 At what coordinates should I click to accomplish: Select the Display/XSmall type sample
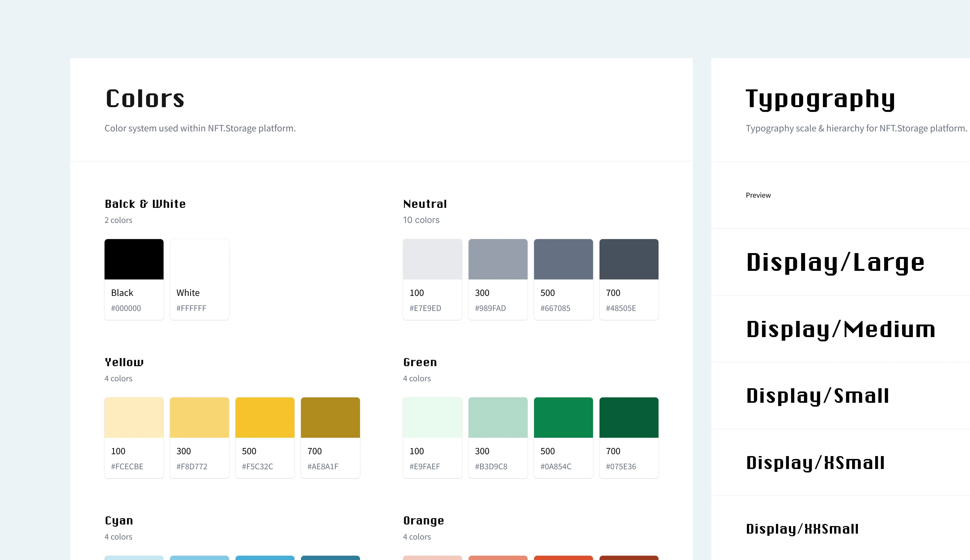815,463
